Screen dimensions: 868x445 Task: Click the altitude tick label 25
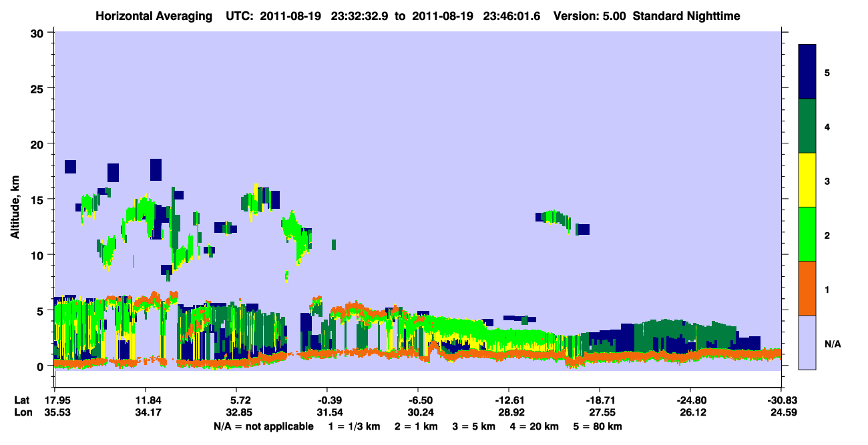click(x=38, y=88)
